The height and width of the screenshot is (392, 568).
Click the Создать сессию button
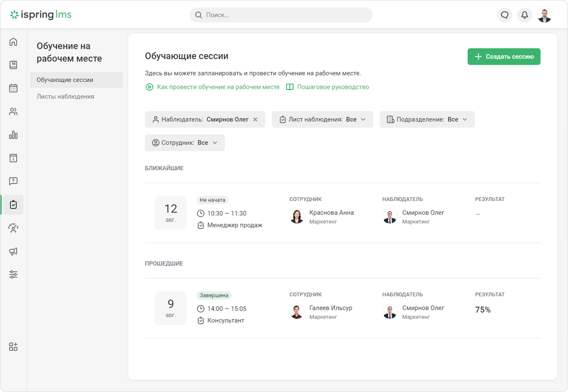(504, 57)
